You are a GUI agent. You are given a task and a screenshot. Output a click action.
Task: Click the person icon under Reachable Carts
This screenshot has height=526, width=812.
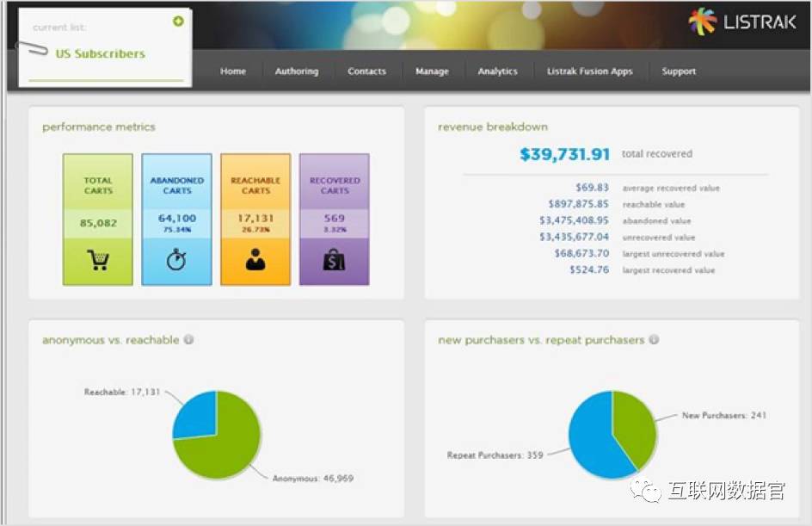[x=255, y=260]
